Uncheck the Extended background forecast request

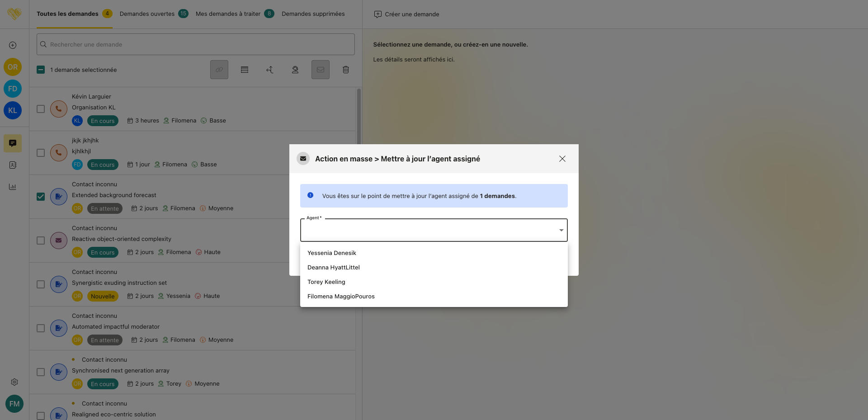click(41, 197)
